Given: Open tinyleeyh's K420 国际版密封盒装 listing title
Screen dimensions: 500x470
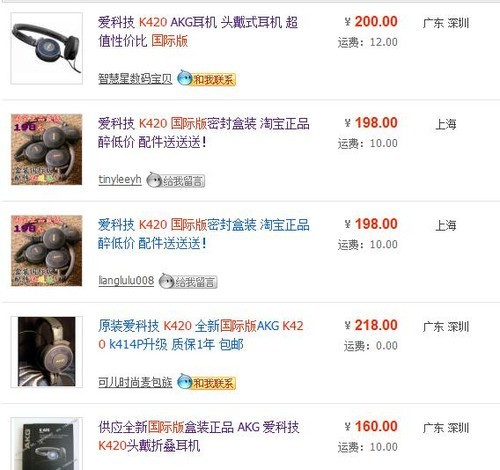Looking at the screenshot, I should click(x=204, y=133).
